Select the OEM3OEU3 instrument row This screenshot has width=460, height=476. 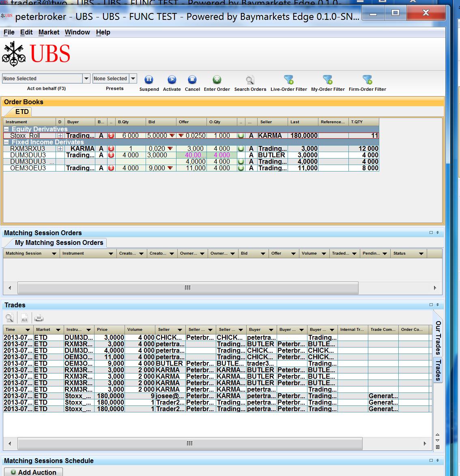[x=191, y=168]
